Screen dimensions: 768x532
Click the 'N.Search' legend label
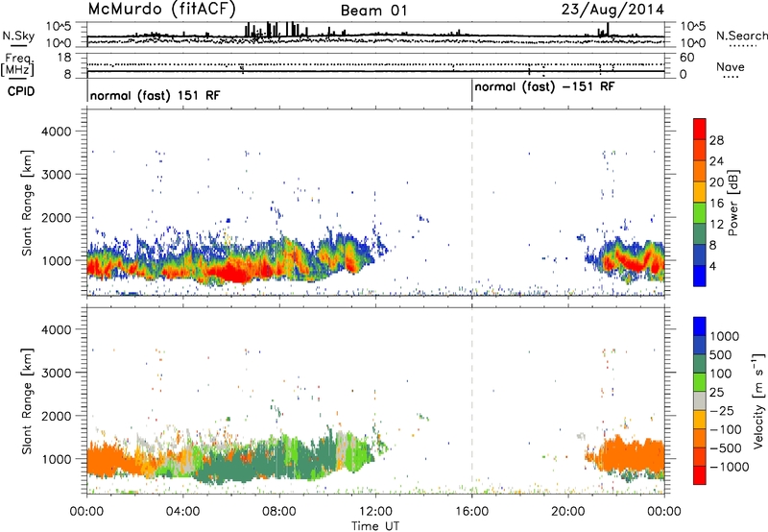click(x=741, y=36)
